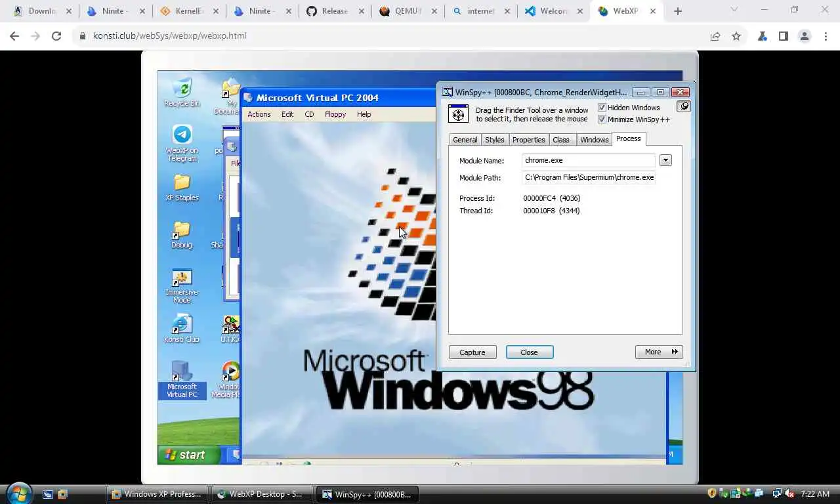
Task: Switch to the Styles tab in WinSpy++
Action: [x=495, y=140]
